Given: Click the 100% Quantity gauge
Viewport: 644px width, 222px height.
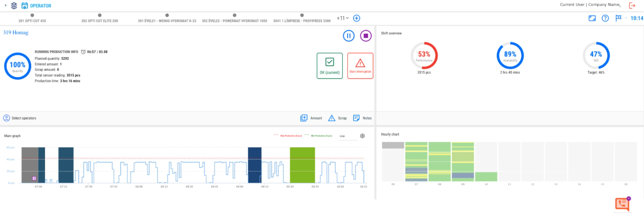Looking at the screenshot, I should click(17, 66).
